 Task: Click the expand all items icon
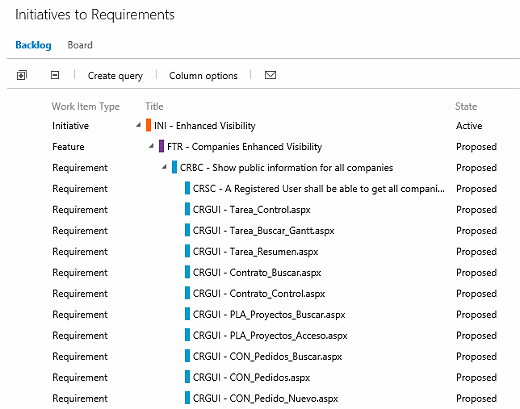22,75
